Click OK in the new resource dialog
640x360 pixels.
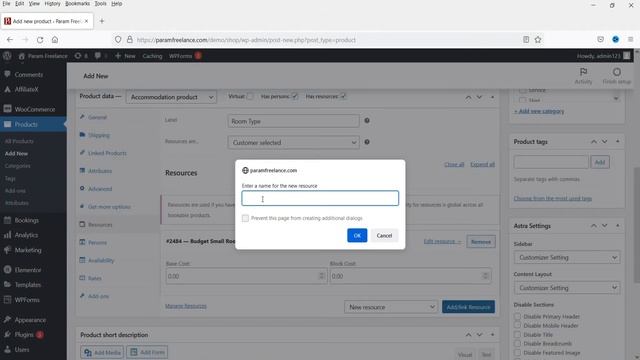click(x=357, y=236)
